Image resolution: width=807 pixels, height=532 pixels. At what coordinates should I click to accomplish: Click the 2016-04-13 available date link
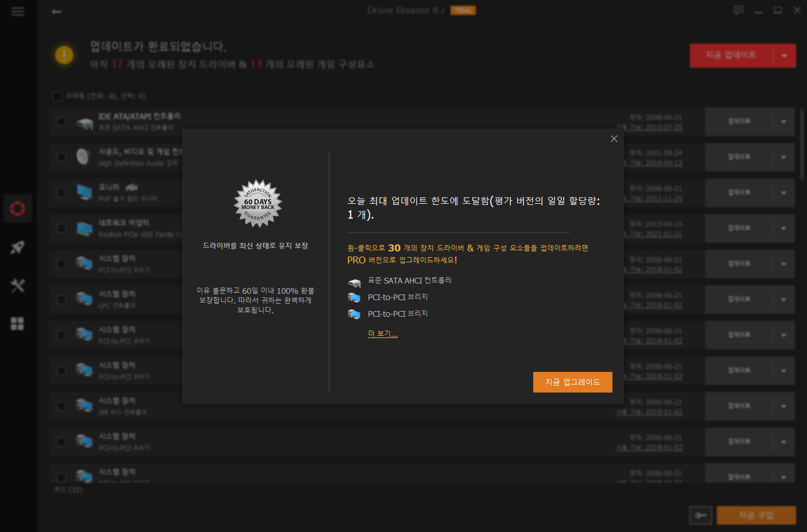(654, 163)
